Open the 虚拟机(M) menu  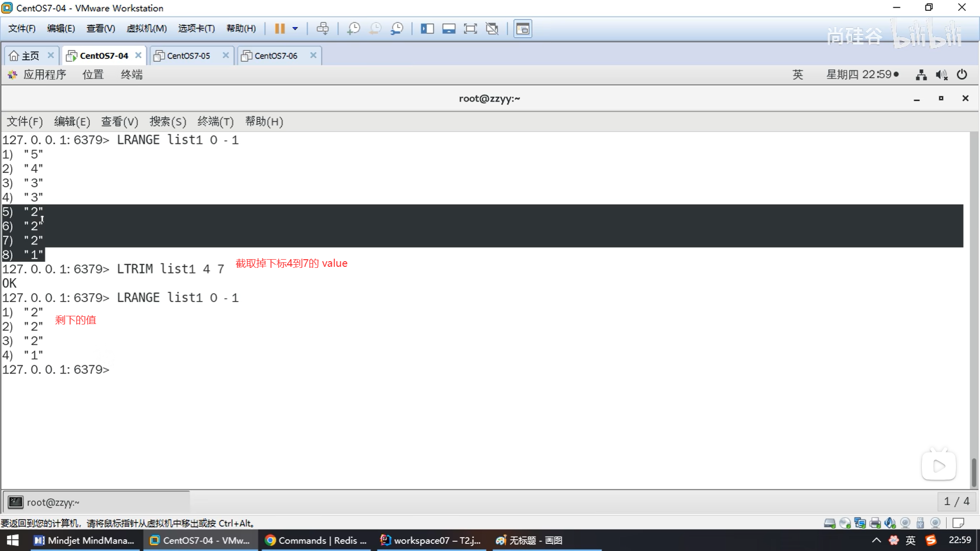[x=146, y=29]
